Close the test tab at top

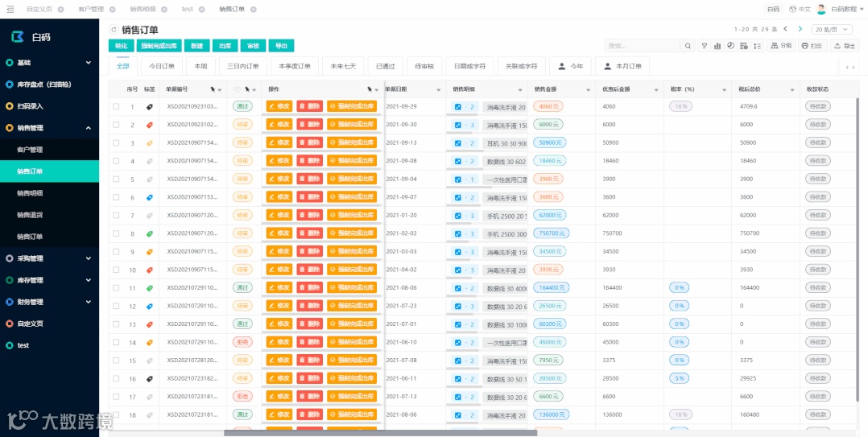[x=201, y=10]
